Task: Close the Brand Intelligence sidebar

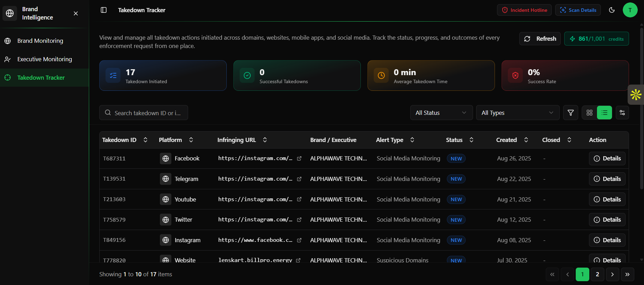Action: [76, 13]
